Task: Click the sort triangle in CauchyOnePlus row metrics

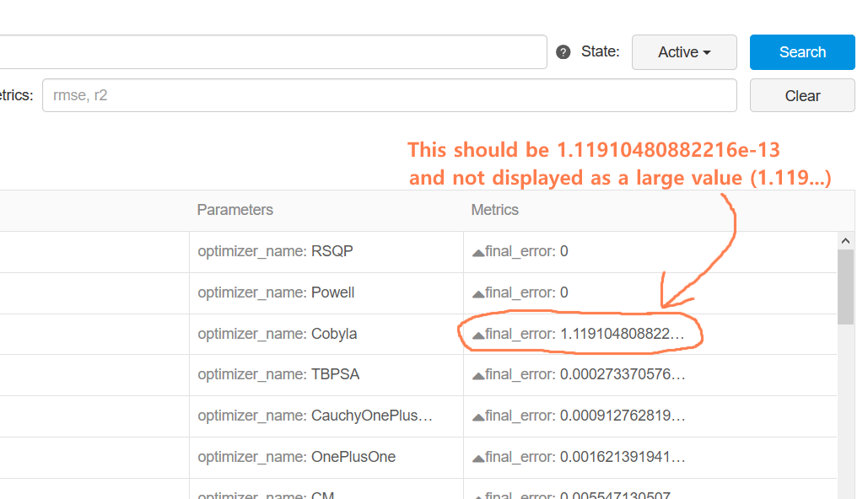Action: coord(477,415)
